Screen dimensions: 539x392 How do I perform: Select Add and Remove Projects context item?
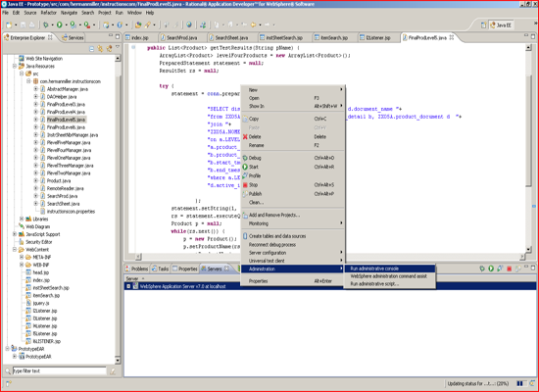click(293, 215)
